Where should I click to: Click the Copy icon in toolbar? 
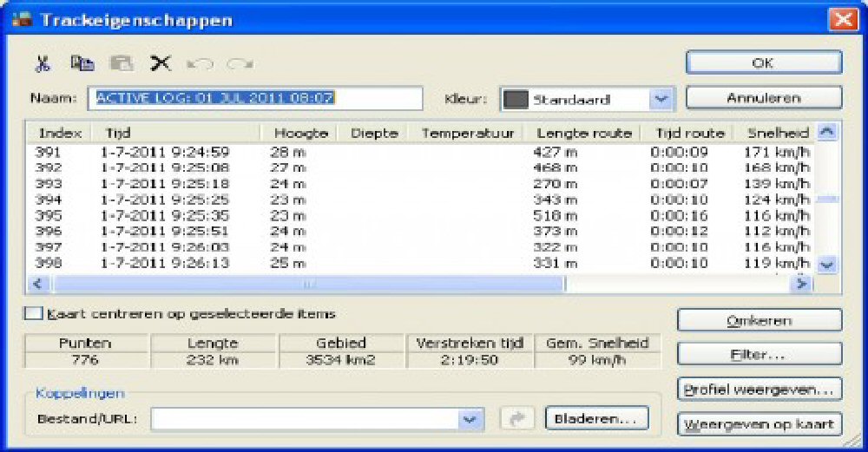click(82, 63)
